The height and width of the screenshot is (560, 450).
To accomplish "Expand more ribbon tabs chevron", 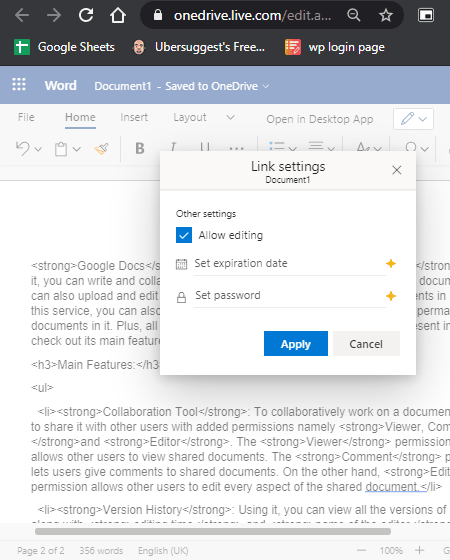I will tap(231, 117).
